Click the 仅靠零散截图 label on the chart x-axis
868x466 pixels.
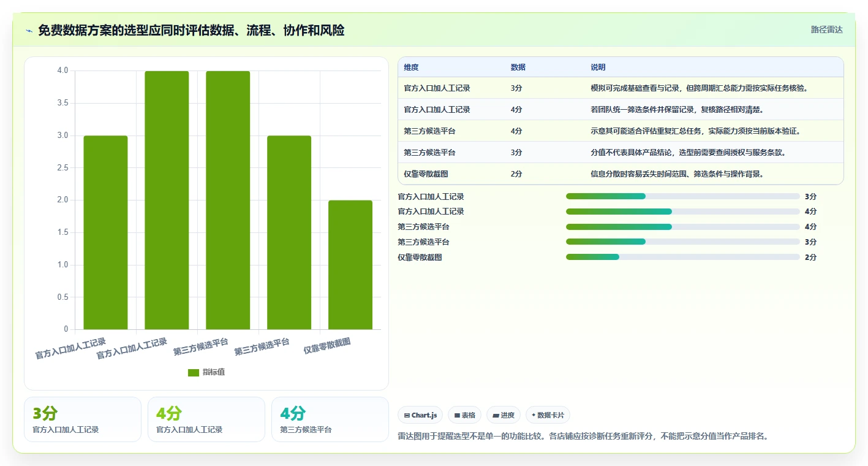tap(328, 346)
